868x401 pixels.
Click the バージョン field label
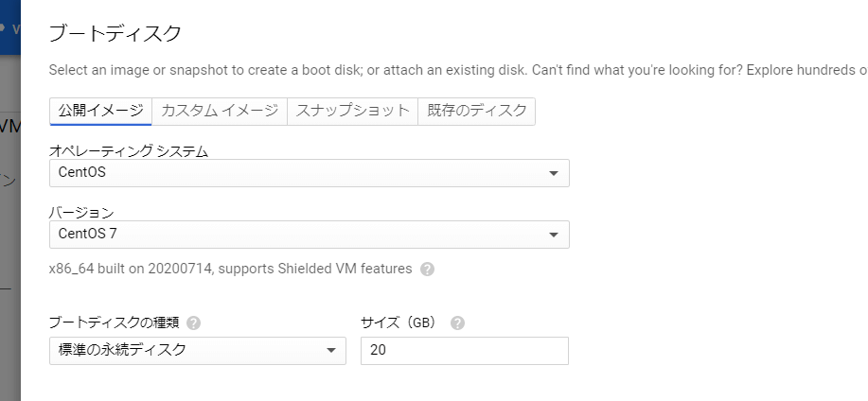pyautogui.click(x=81, y=213)
